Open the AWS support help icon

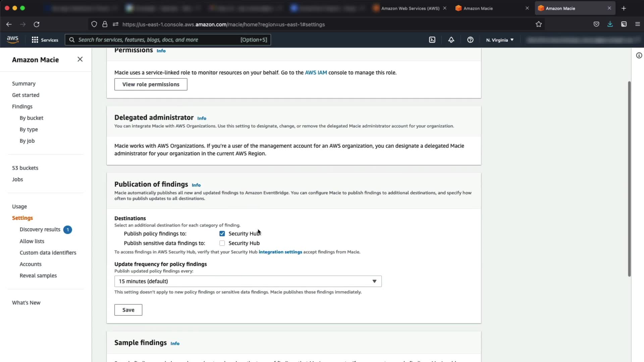click(x=470, y=40)
